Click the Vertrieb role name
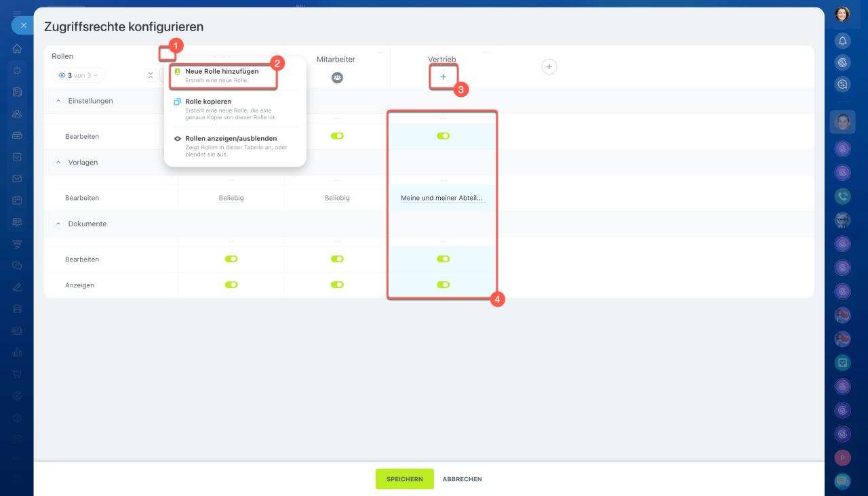 pyautogui.click(x=441, y=60)
